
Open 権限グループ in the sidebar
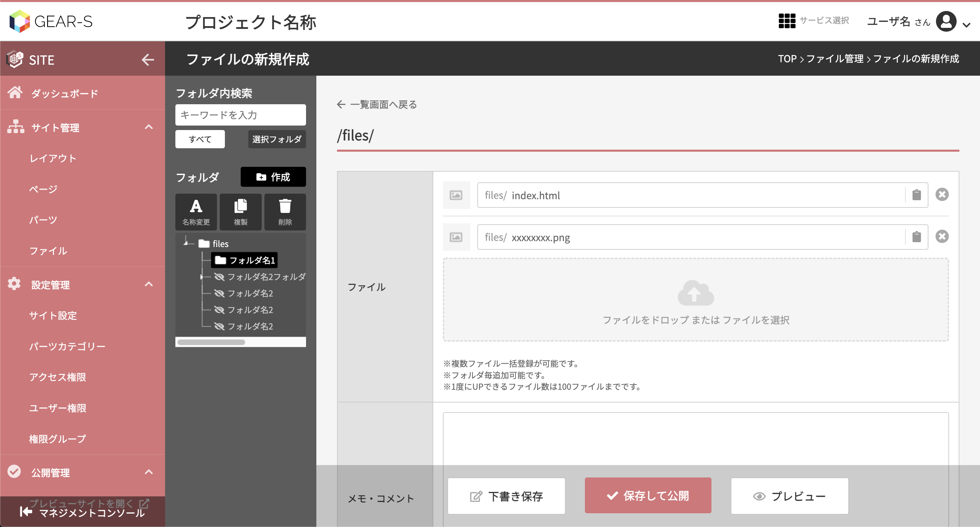pyautogui.click(x=58, y=439)
